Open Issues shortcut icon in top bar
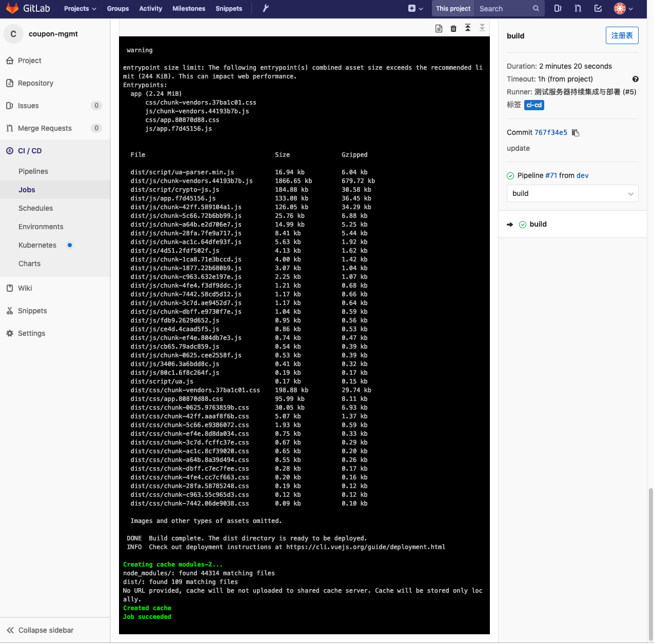Image resolution: width=654 pixels, height=644 pixels. click(558, 8)
